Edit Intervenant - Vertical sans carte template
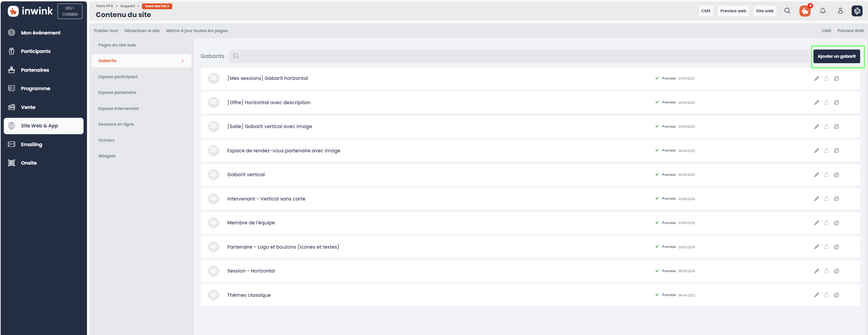The width and height of the screenshot is (868, 335). point(816,199)
